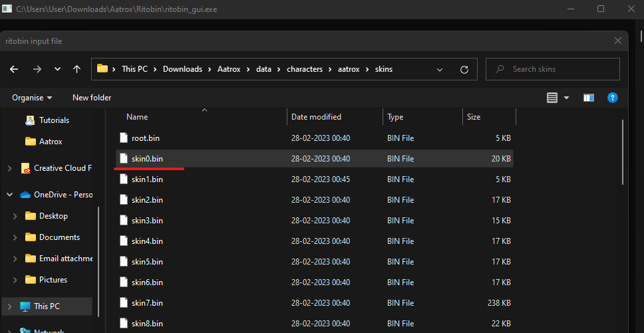Select Desktop folder in sidebar
The width and height of the screenshot is (644, 333).
point(46,216)
